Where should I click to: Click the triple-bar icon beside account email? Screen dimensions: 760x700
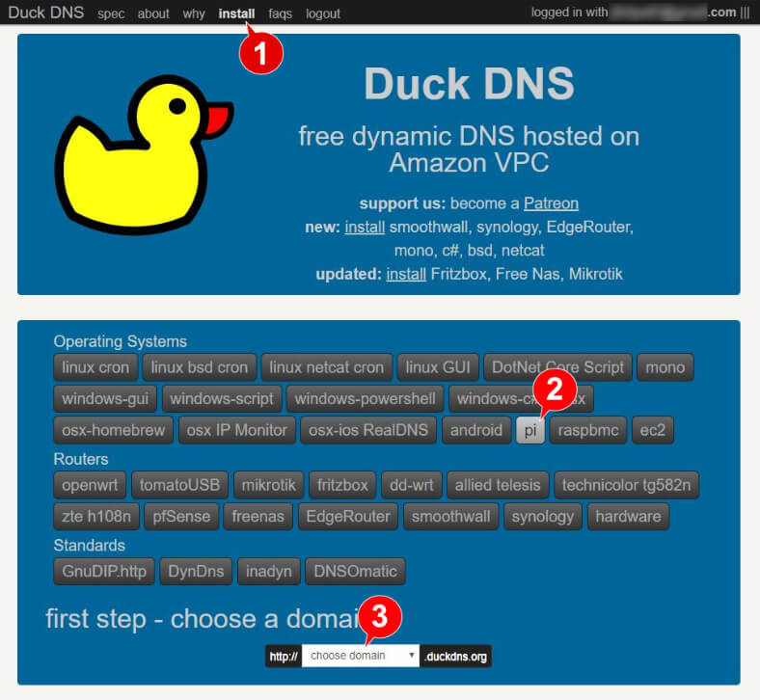click(745, 13)
